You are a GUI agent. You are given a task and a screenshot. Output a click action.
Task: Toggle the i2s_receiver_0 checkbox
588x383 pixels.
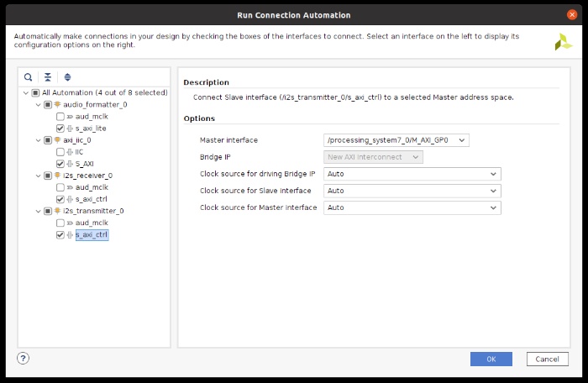(48, 176)
